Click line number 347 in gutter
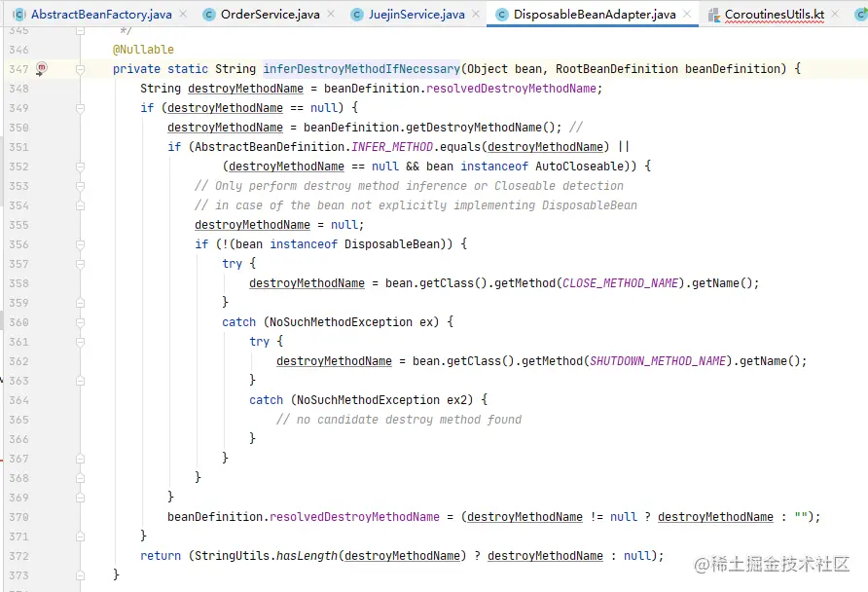Image resolution: width=868 pixels, height=592 pixels. pyautogui.click(x=18, y=69)
